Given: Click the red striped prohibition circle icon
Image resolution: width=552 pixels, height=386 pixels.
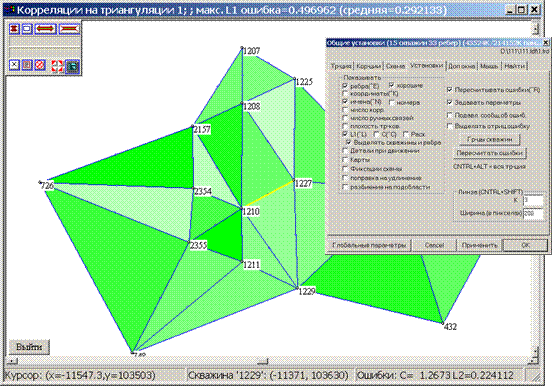Looking at the screenshot, I should 40,65.
